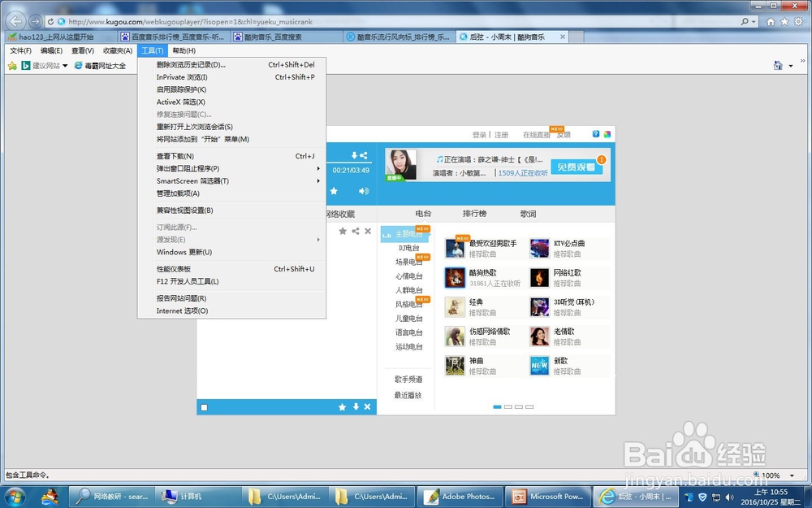Open 酷狗热歌 radio station thumbnail

(456, 278)
